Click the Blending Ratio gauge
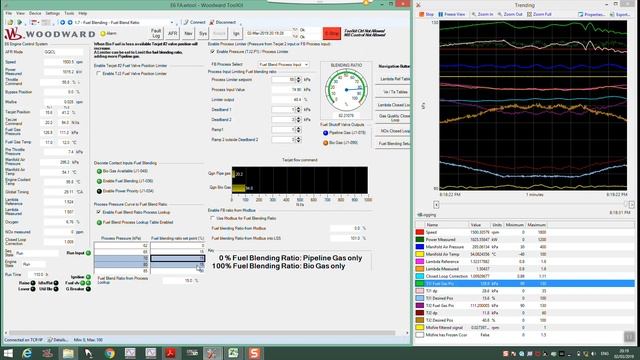 (346, 90)
